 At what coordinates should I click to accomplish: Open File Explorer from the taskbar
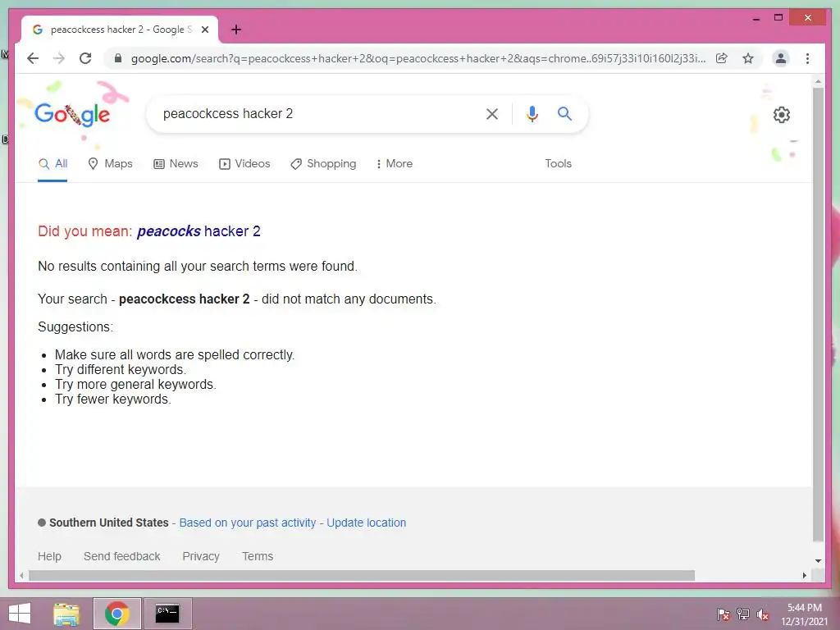pyautogui.click(x=66, y=614)
